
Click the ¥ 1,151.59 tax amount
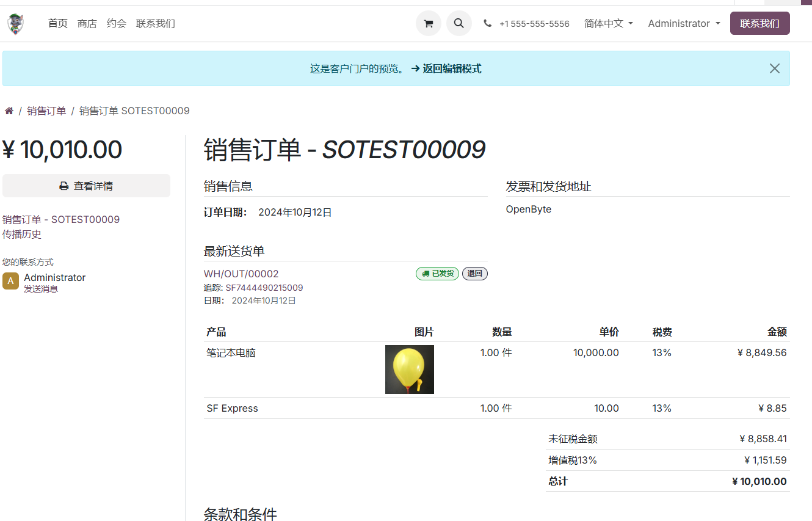766,461
